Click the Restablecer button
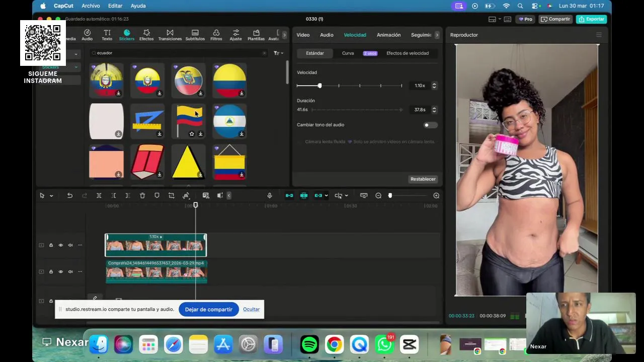The height and width of the screenshot is (362, 644). [x=423, y=179]
